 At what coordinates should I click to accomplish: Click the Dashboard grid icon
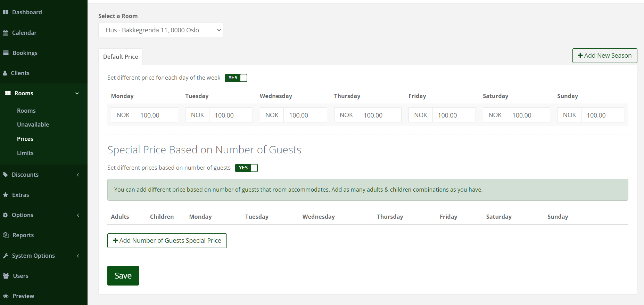point(6,12)
